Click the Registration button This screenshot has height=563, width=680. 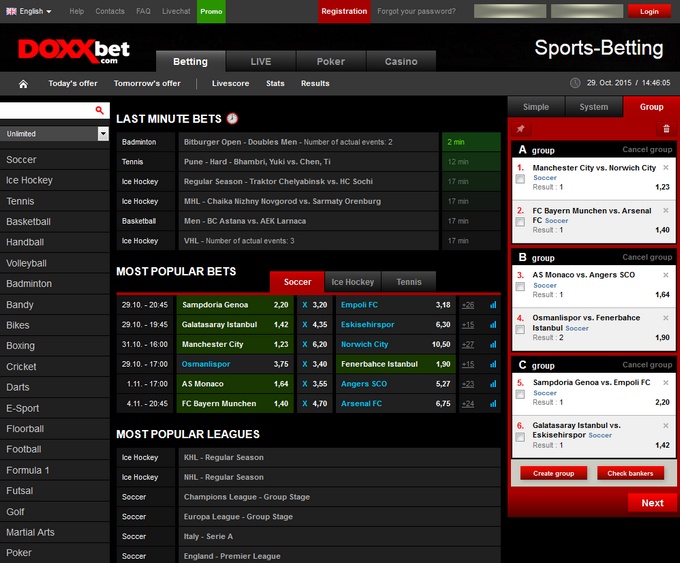(344, 11)
